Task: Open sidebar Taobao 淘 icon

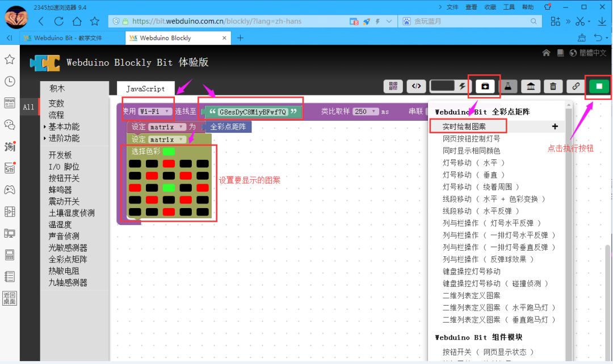Action: (10, 146)
